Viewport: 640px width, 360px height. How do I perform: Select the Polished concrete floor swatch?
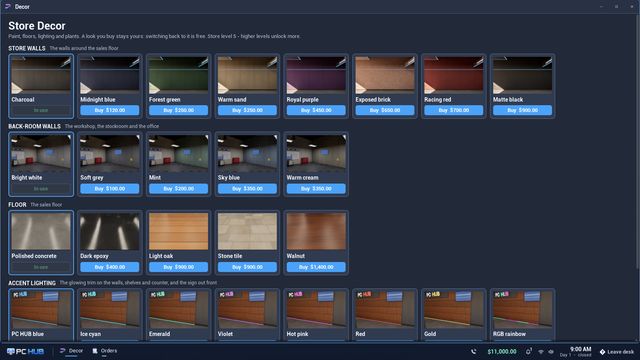[41, 231]
